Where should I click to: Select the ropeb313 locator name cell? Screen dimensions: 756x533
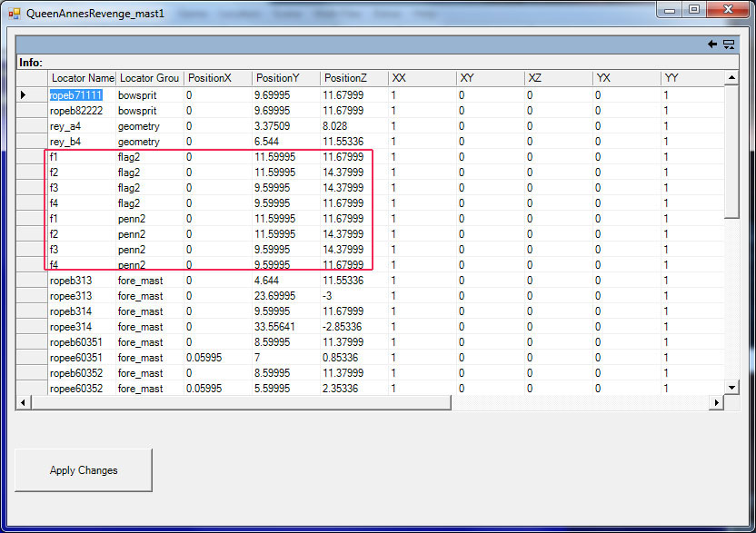pos(82,280)
